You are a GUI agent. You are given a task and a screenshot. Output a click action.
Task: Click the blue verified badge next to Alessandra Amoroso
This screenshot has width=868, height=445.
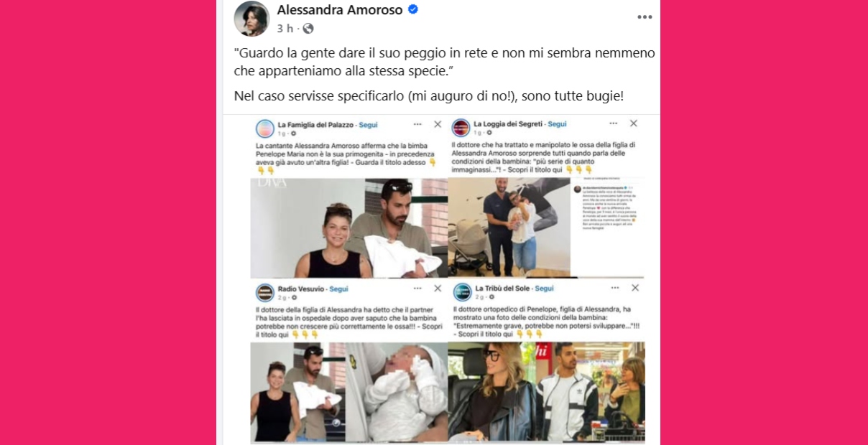pos(413,9)
